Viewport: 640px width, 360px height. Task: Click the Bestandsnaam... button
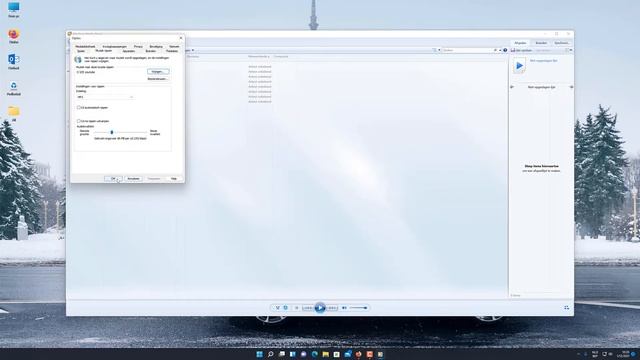click(158, 79)
